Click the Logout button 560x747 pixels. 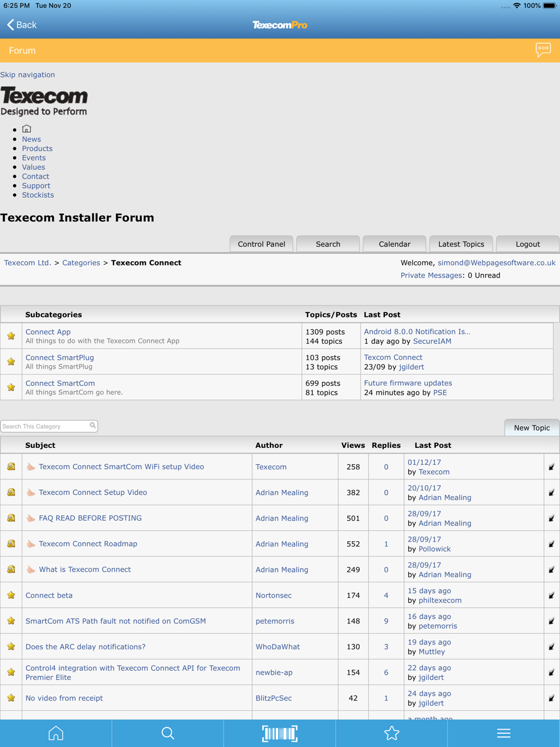pos(528,244)
